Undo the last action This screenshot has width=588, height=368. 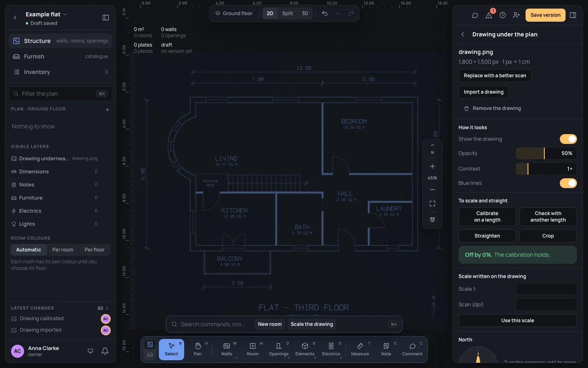325,13
